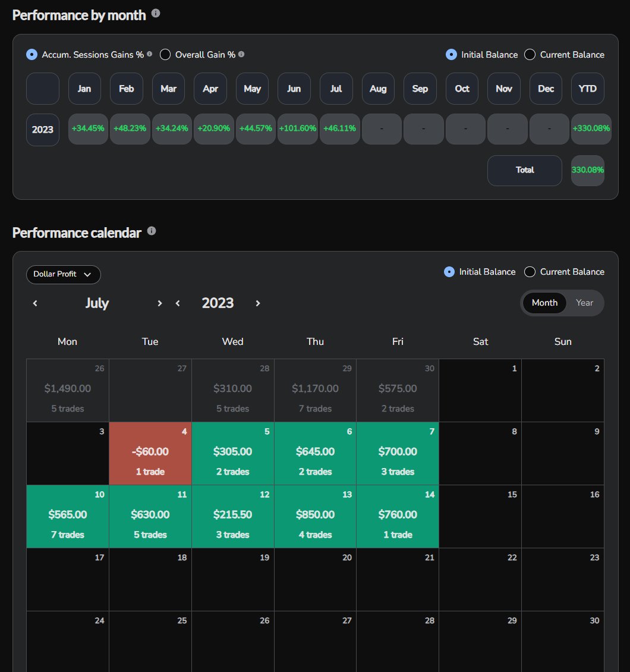This screenshot has width=630, height=672.
Task: Click the Feb month header
Action: point(127,89)
